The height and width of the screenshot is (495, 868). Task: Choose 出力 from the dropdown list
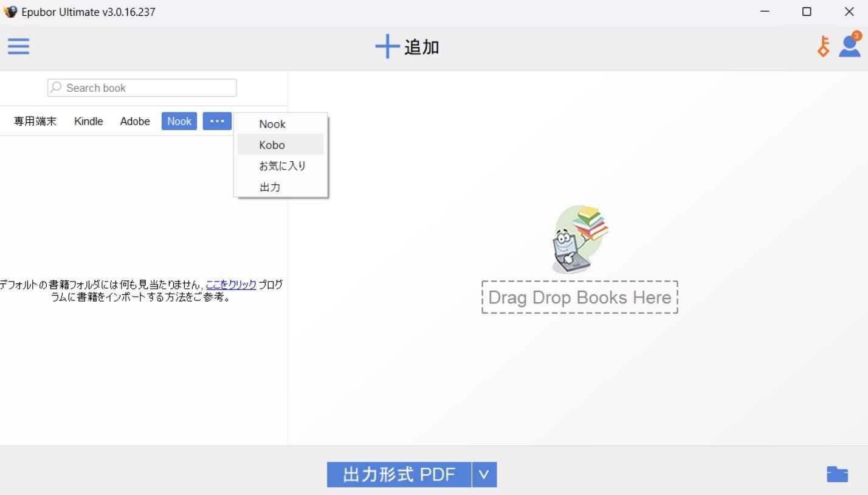tap(281, 187)
